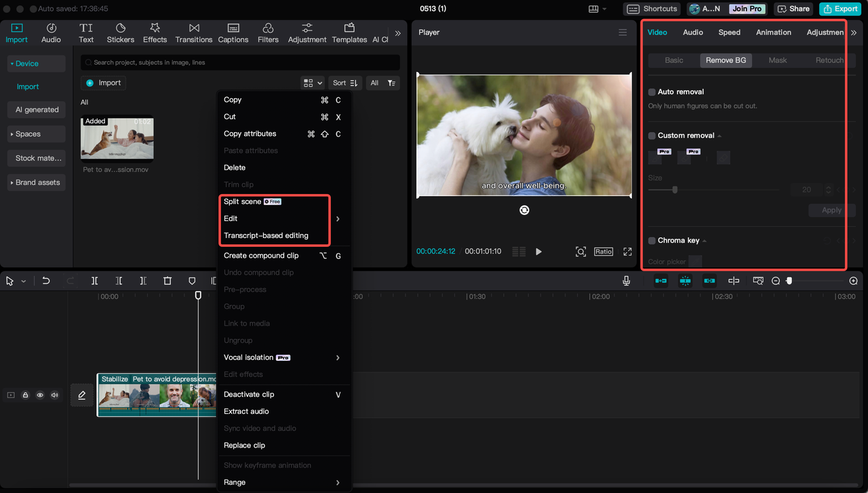Select the Effects tool in the top toolbar

pos(155,32)
